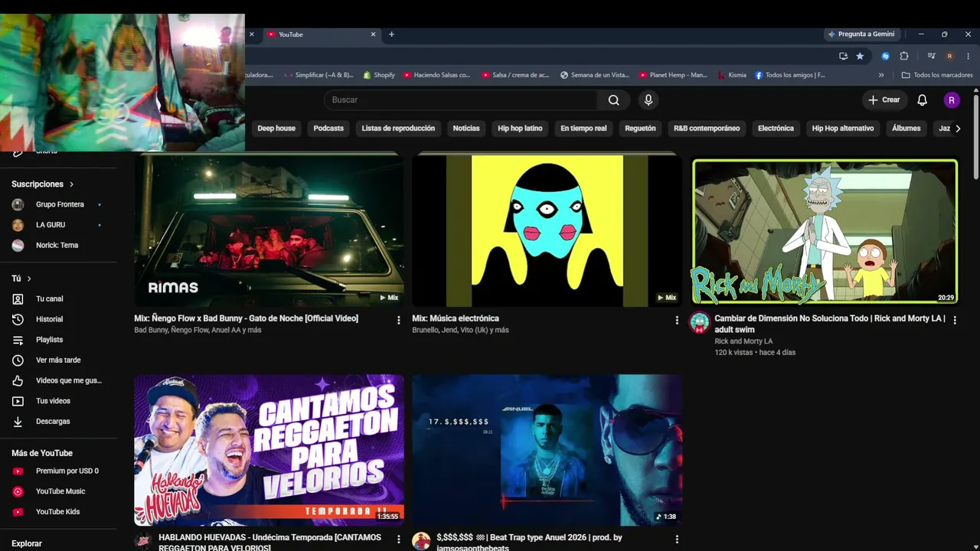
Task: Open Chrome media controls icon
Action: (931, 56)
